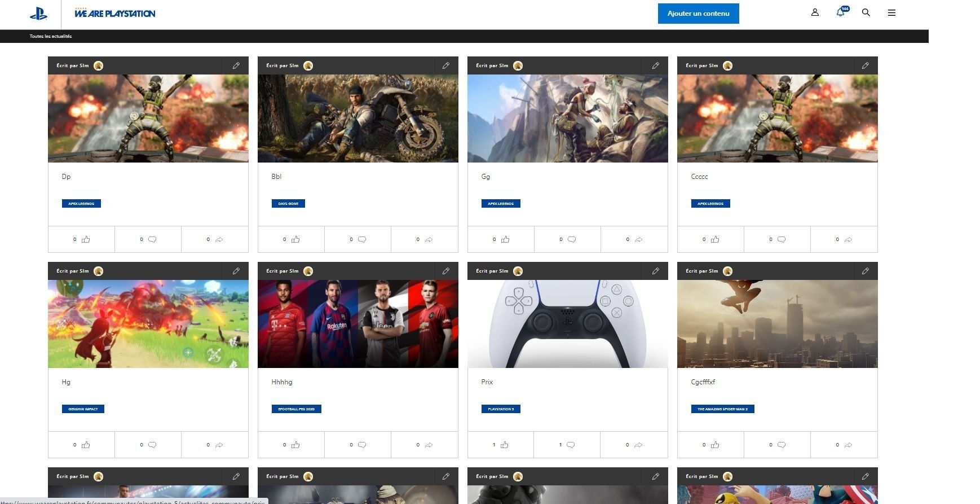The image size is (980, 504).
Task: Click the Apex Legends tag on Dp post
Action: coord(81,203)
